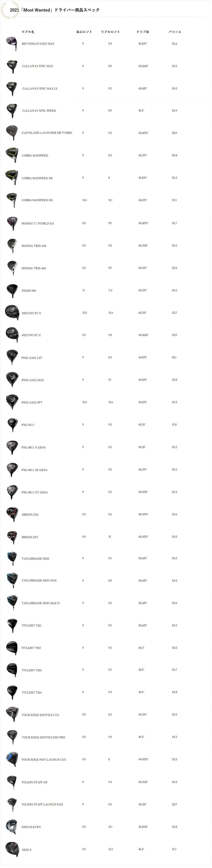Click the INESIS 500 model name
Image resolution: width=212 pixels, height=868 pixels.
click(29, 290)
